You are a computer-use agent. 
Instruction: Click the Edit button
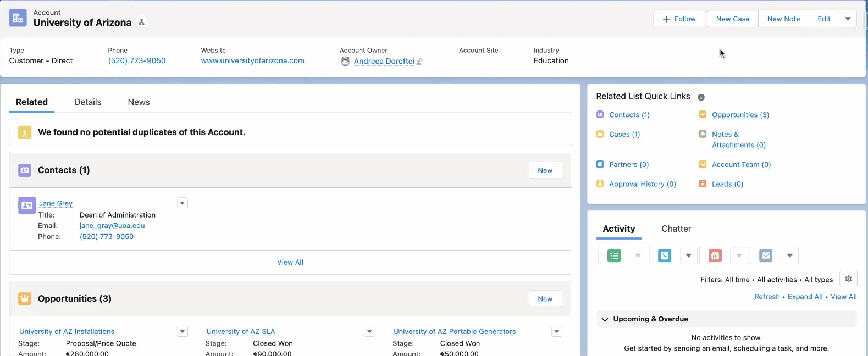[x=823, y=19]
